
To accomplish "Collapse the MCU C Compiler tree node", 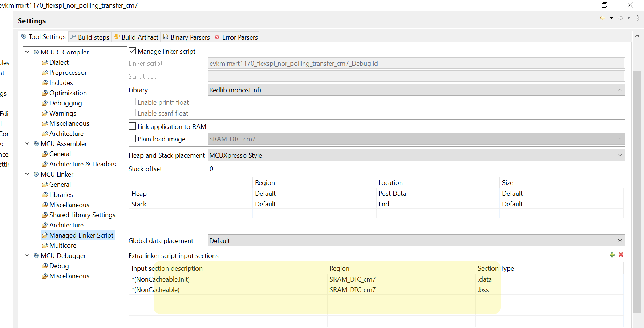I will tap(27, 52).
